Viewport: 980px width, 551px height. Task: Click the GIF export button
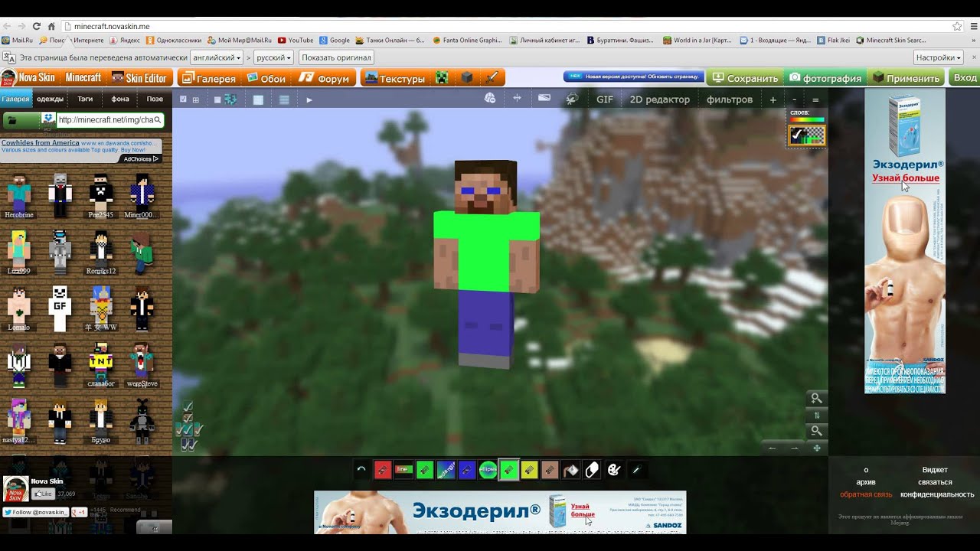click(x=605, y=99)
